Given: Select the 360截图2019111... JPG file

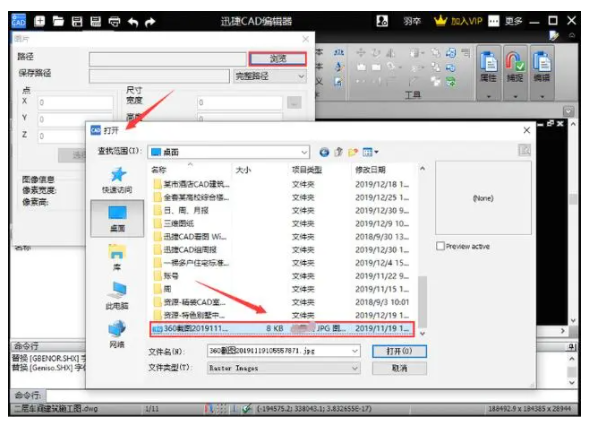Looking at the screenshot, I should tap(282, 329).
